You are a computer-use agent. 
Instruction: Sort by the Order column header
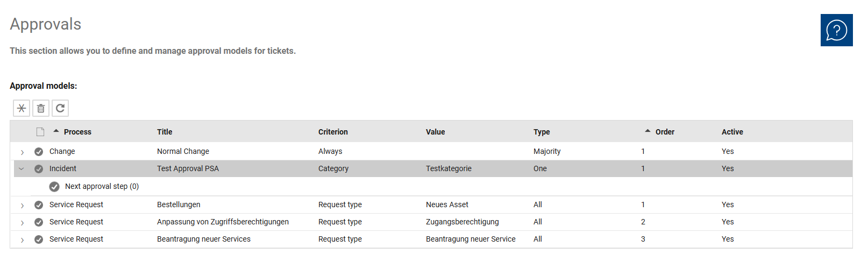pos(665,132)
